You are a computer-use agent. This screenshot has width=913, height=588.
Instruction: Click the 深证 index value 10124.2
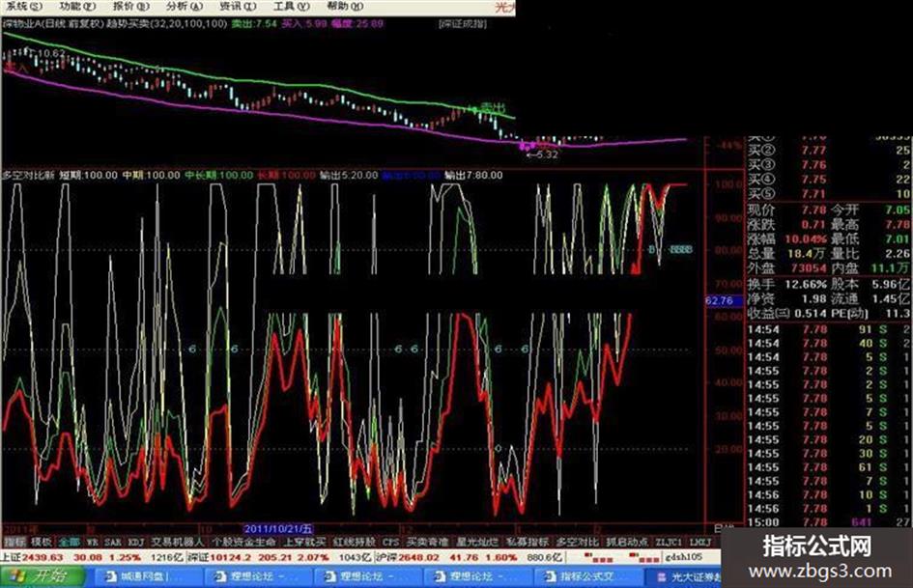click(x=231, y=557)
